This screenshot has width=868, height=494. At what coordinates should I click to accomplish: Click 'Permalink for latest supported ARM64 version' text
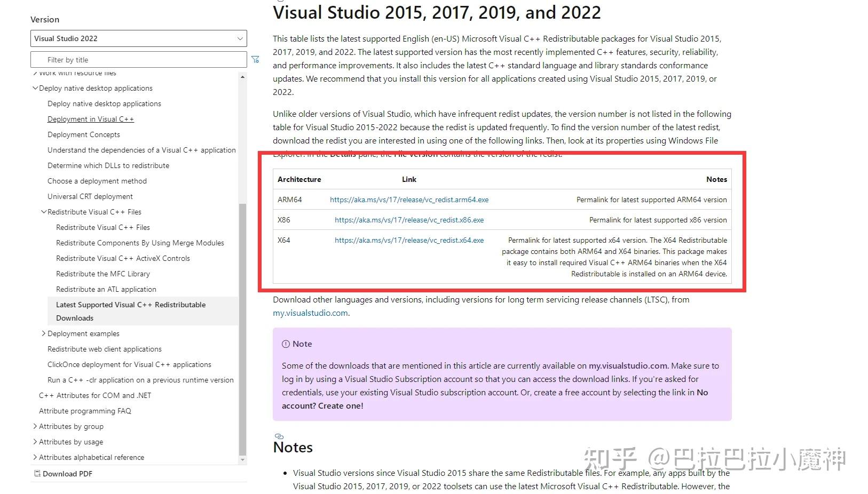click(x=652, y=200)
